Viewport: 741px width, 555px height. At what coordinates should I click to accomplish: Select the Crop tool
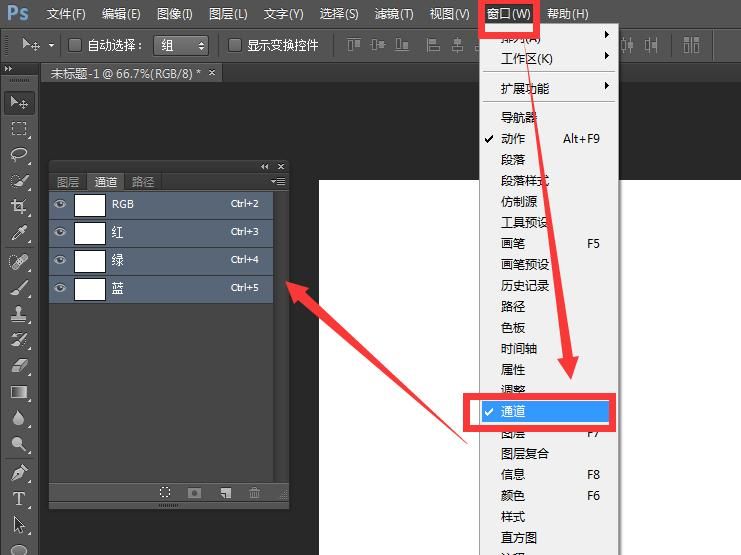[x=19, y=206]
